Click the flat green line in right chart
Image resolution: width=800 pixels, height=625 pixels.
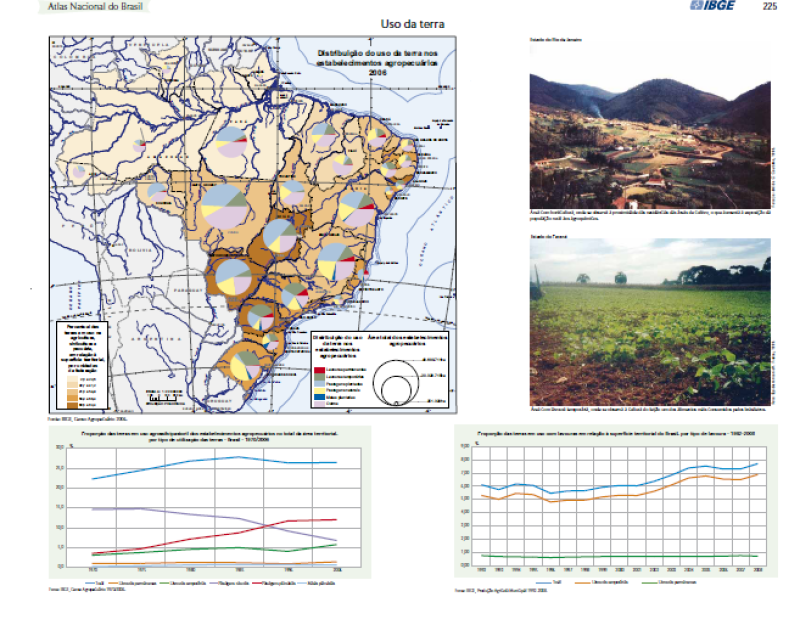620,557
